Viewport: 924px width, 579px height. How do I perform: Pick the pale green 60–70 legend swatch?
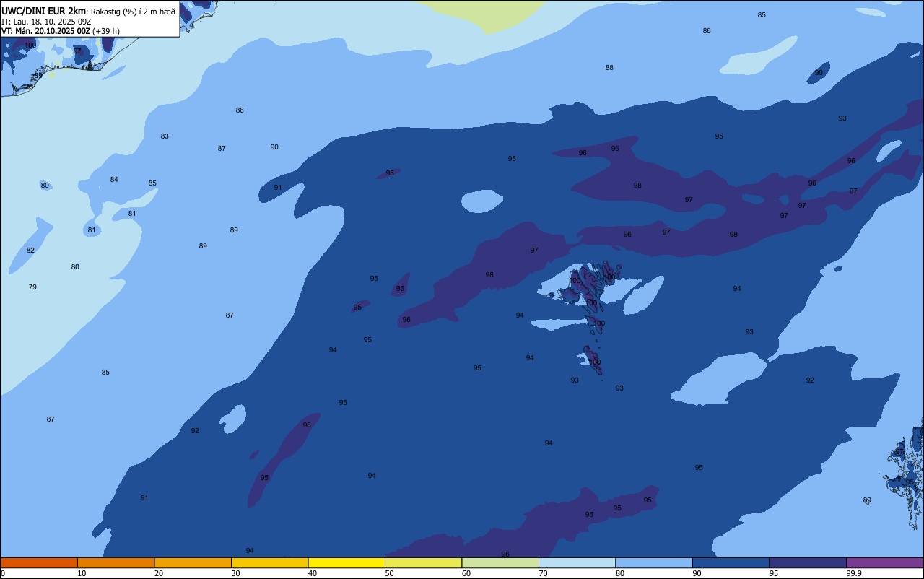tap(500, 562)
